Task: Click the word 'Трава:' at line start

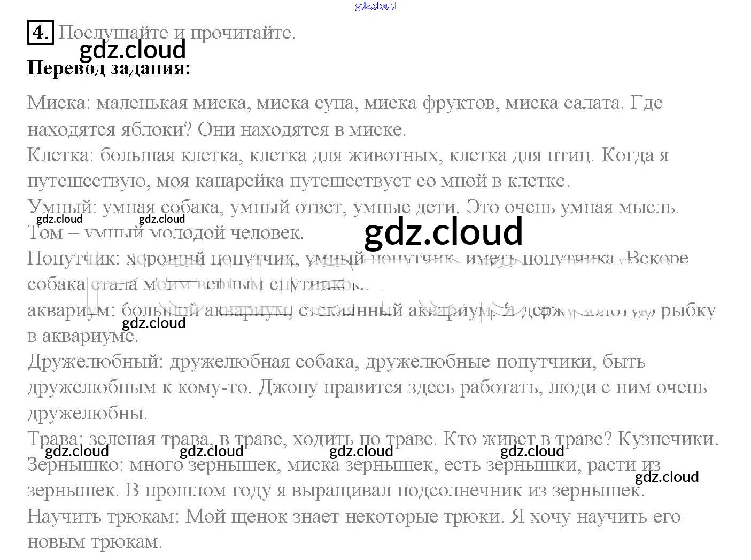Action: [55, 439]
